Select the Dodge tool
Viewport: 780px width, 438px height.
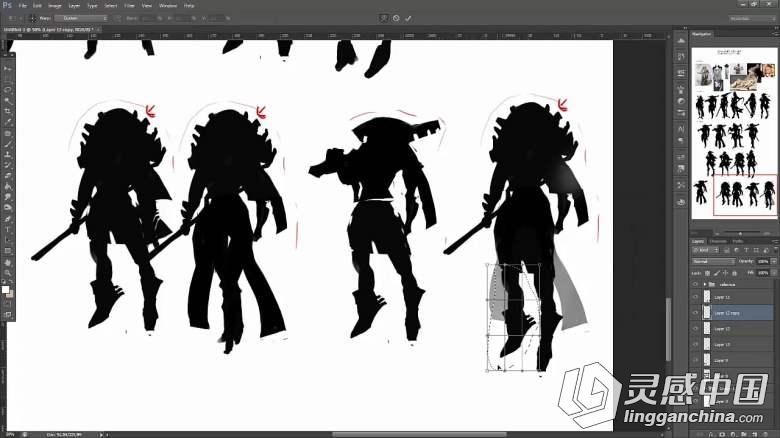coord(7,208)
